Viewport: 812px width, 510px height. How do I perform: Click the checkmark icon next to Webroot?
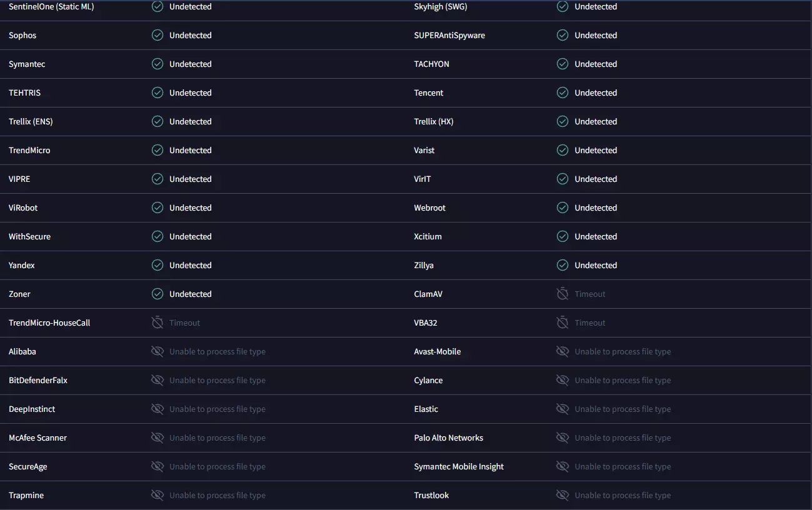pyautogui.click(x=563, y=207)
